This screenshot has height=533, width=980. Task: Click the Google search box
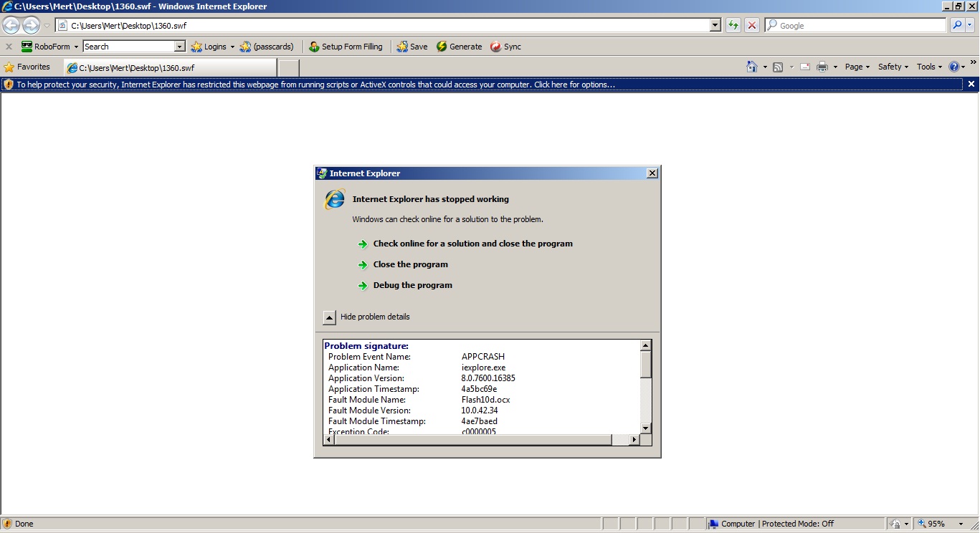[x=856, y=26]
